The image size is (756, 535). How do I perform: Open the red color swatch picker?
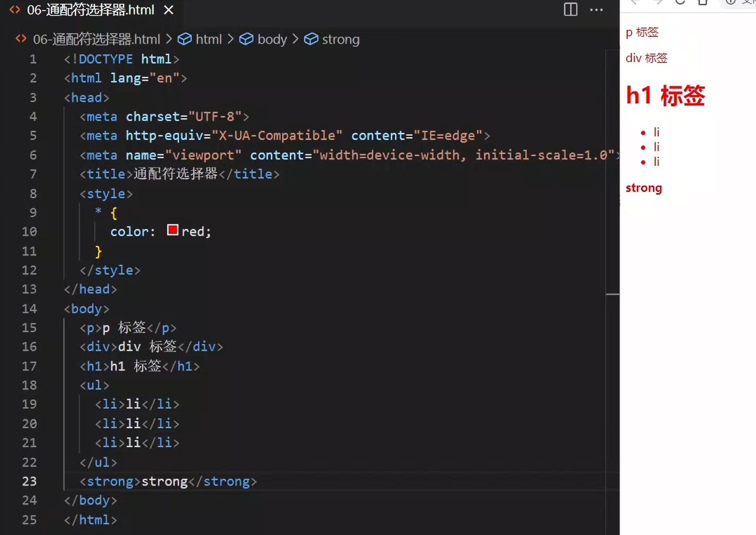point(172,230)
